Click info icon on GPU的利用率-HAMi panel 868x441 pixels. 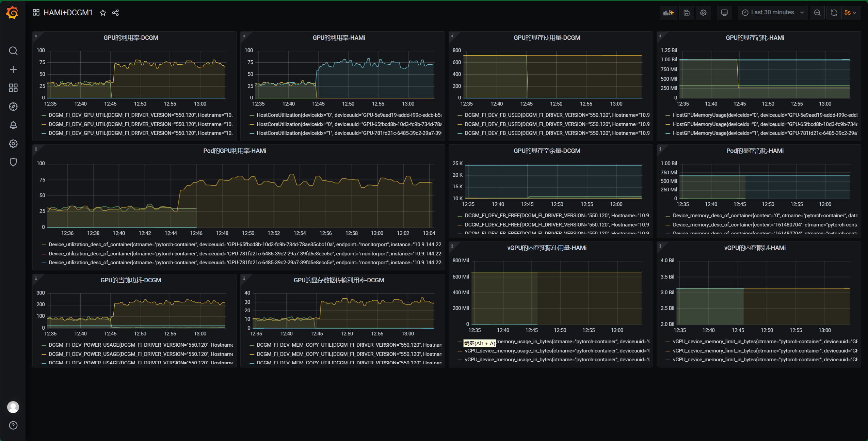244,35
